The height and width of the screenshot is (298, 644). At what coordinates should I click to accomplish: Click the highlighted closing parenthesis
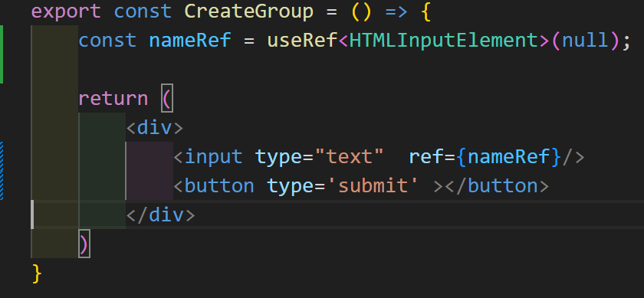tap(84, 244)
